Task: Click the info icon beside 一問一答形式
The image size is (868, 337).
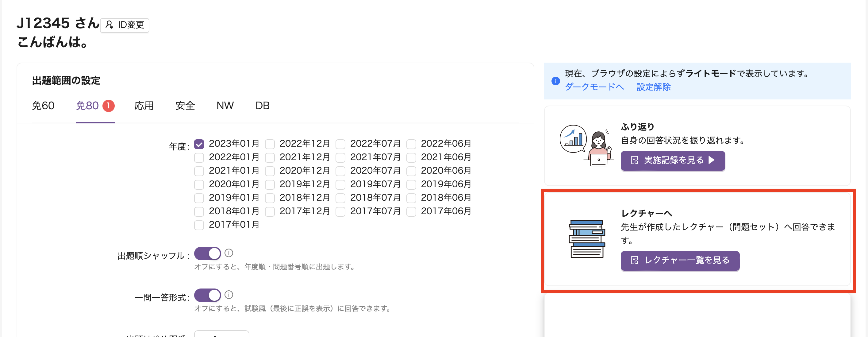Action: (x=229, y=295)
